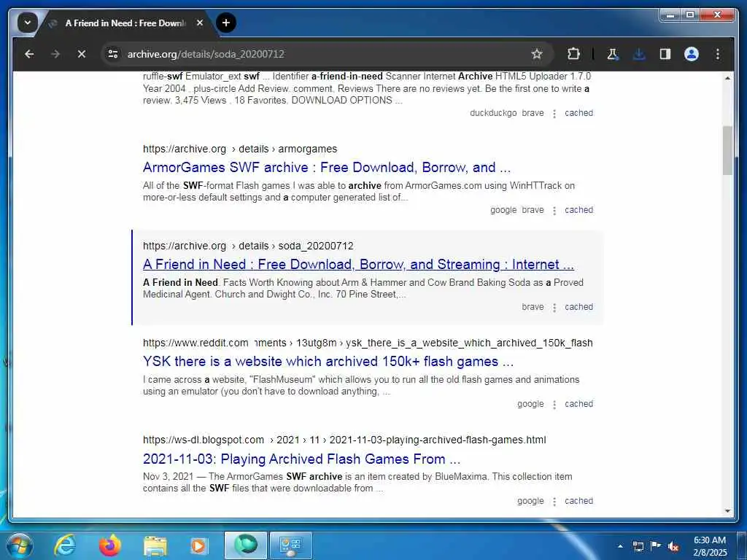
Task: Open more options dots for ArmorGames result
Action: point(554,211)
